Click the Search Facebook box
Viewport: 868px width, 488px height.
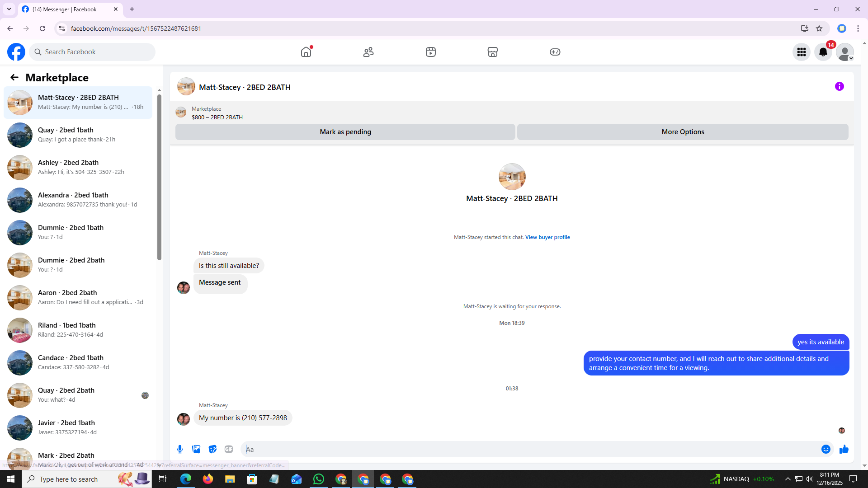[x=93, y=52]
